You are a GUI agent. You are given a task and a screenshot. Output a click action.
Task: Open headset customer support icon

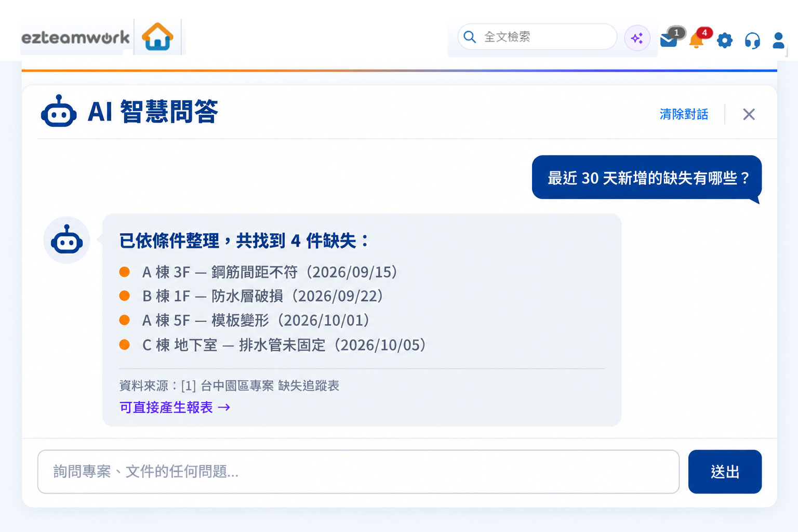pos(752,40)
